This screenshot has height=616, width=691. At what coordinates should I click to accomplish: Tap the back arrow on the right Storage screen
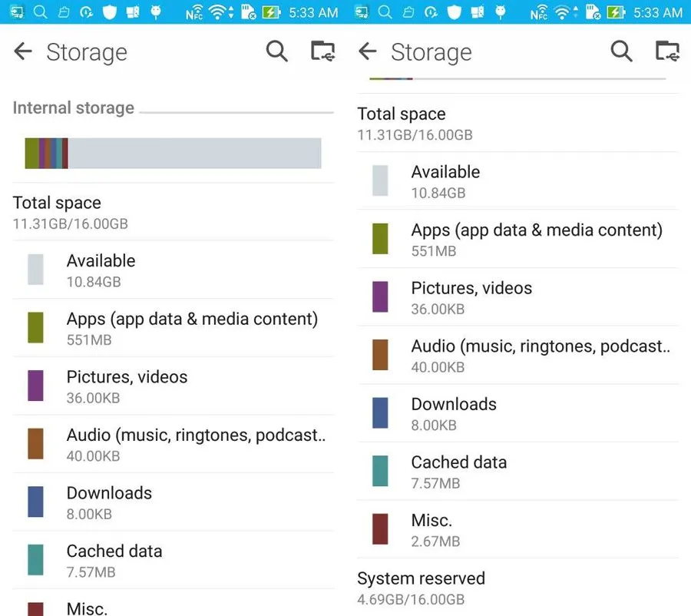point(368,51)
